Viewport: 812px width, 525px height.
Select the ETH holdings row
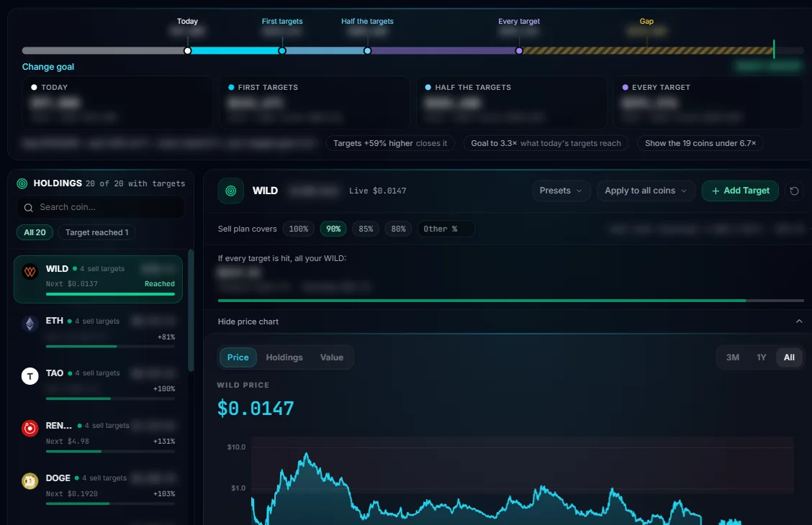99,331
